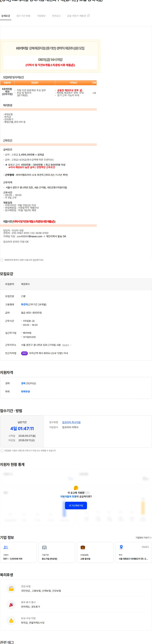This screenshot has width=152, height=644.
Task: Click the 보상·수당·지원 money bag icon
Action: (x=11, y=620)
